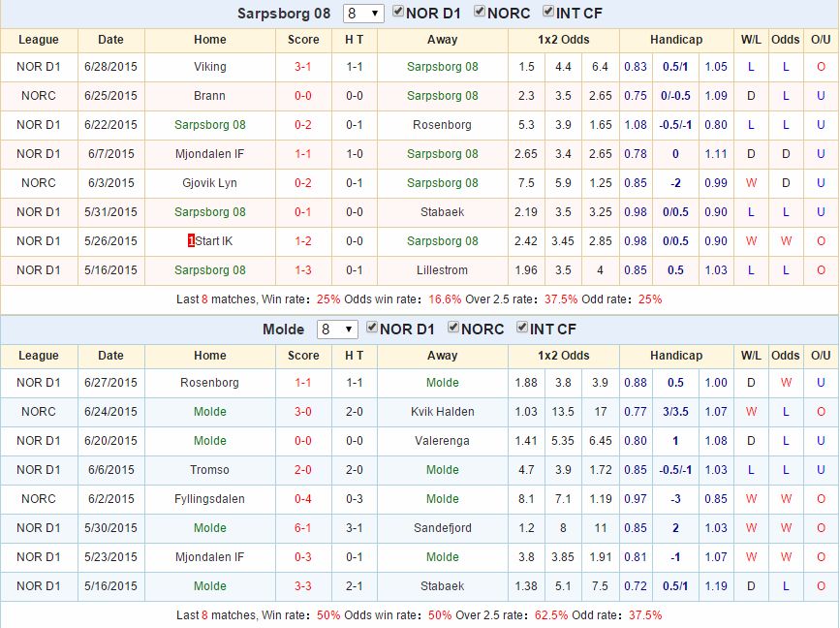Click Mjondalen IF on 6/7/2015 row
840x628 pixels.
tap(209, 154)
